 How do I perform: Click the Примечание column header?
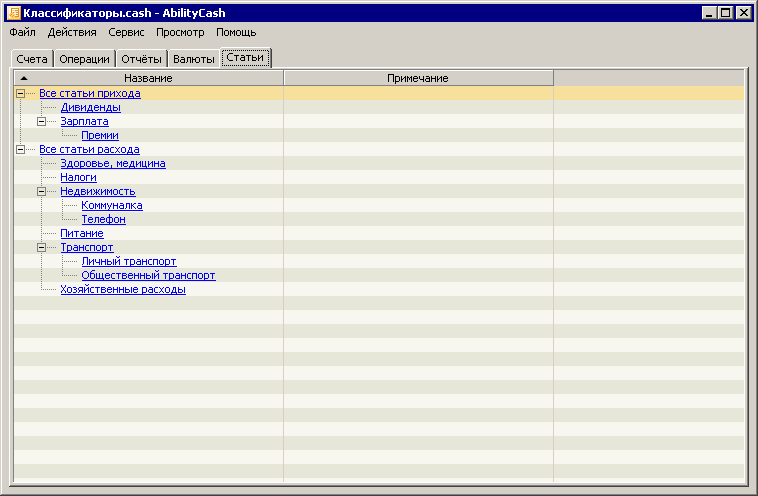pyautogui.click(x=418, y=78)
